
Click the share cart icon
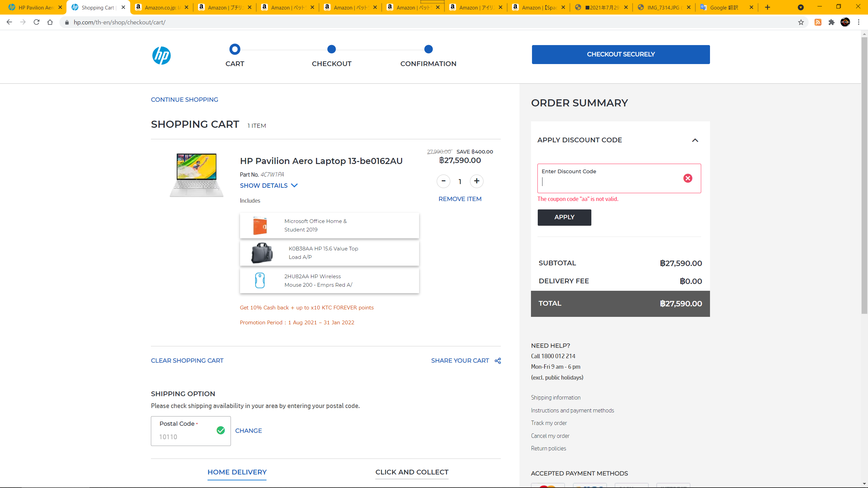click(498, 361)
